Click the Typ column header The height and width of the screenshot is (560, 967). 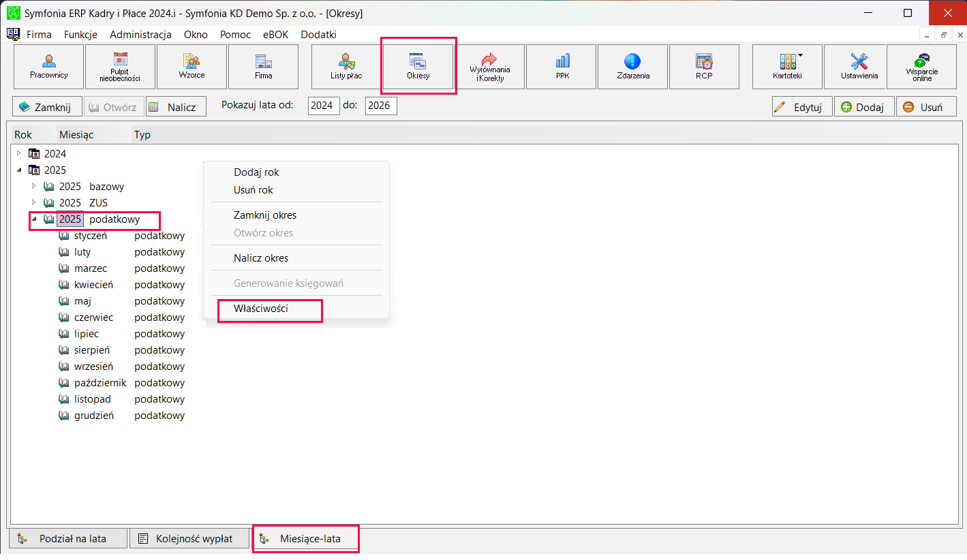click(x=142, y=135)
